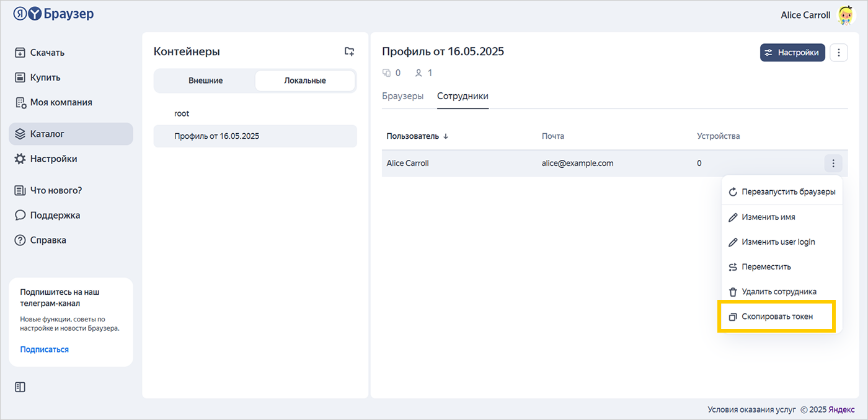
Task: Collapse sidebar with the panel icon
Action: (x=20, y=387)
